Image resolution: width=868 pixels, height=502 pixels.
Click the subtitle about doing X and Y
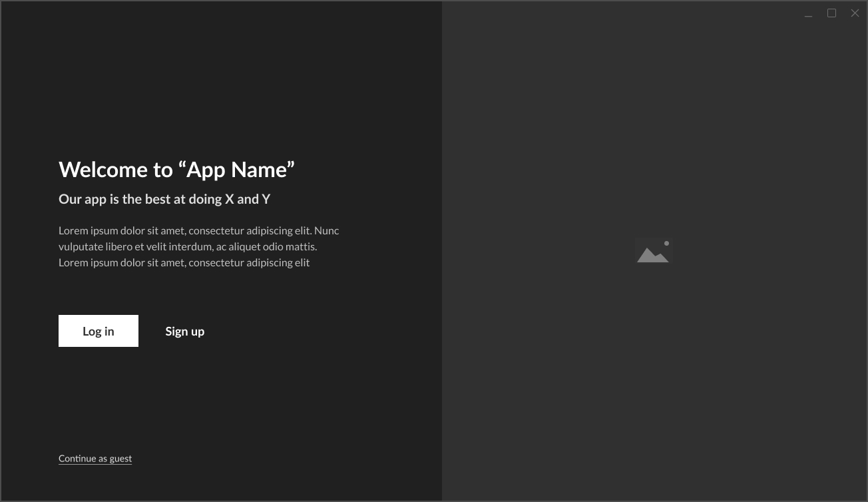click(164, 199)
